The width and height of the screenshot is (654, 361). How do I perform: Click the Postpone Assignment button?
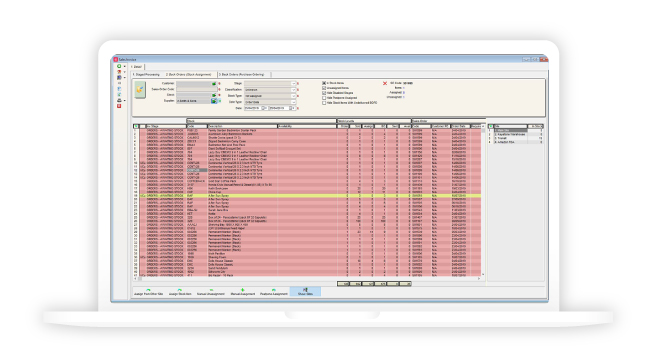tap(274, 292)
